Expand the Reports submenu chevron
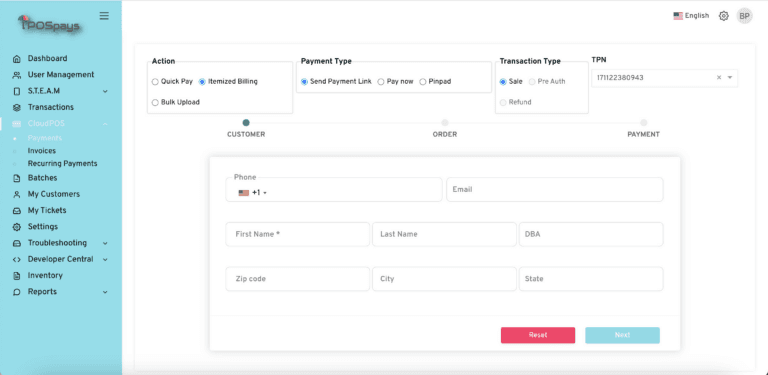Viewport: 768px width, 375px height. click(105, 292)
